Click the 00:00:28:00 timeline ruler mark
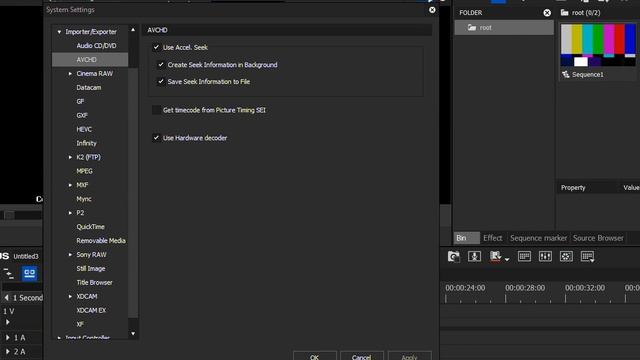Image resolution: width=640 pixels, height=360 pixels. (525, 288)
